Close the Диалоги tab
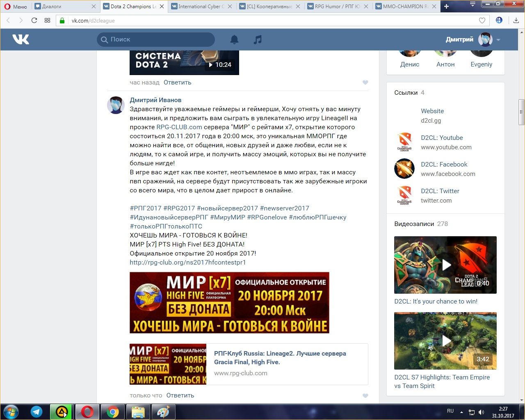 94,7
